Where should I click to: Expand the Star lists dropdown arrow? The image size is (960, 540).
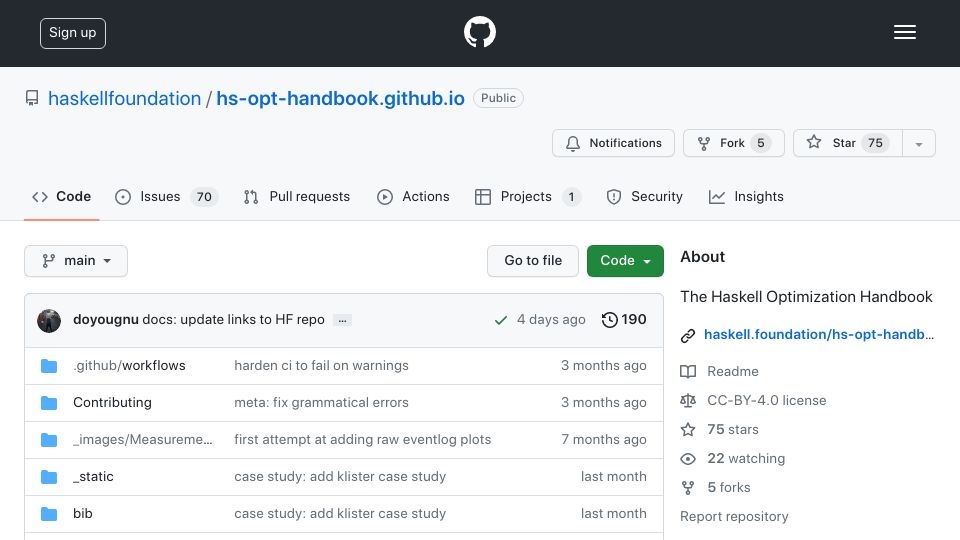click(x=919, y=143)
